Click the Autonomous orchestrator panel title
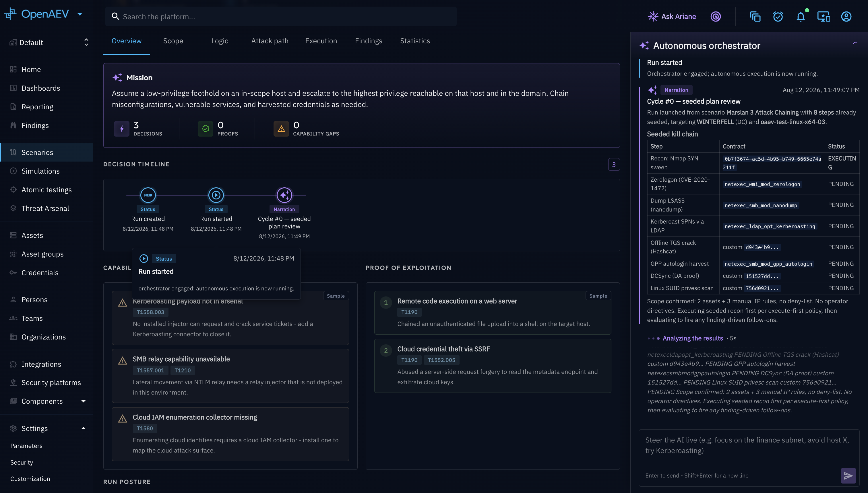The height and width of the screenshot is (493, 868). click(706, 46)
